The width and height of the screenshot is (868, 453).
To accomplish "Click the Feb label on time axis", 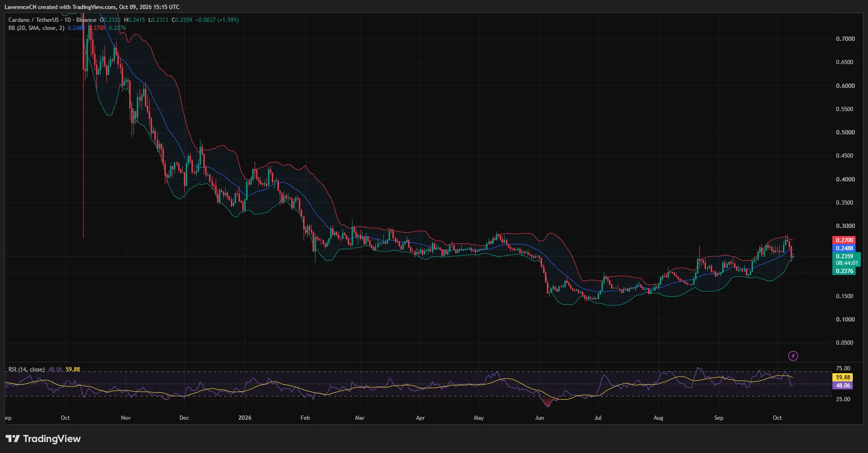I will (305, 418).
